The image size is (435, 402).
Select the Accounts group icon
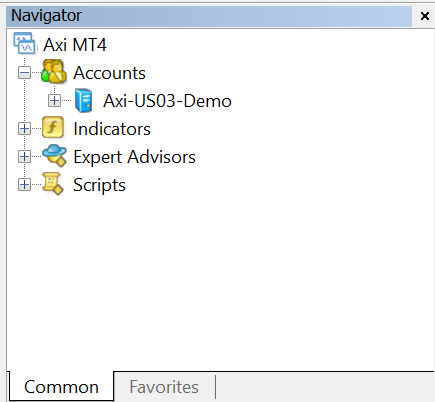pyautogui.click(x=54, y=71)
